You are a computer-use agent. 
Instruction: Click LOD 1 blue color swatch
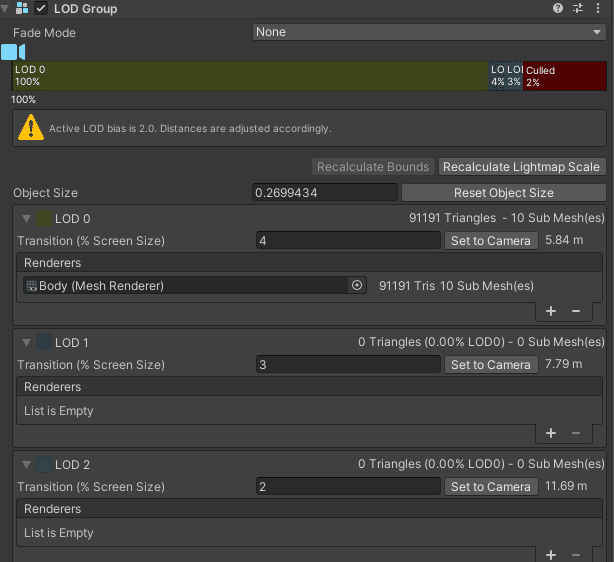point(44,342)
